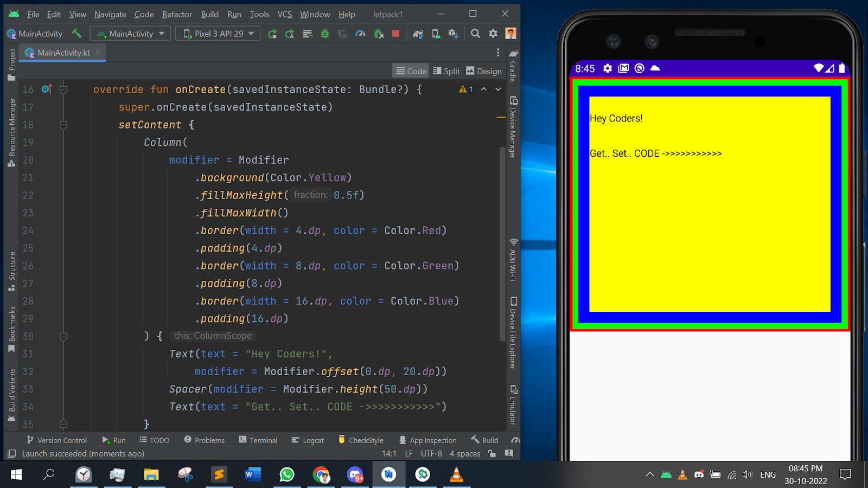Open the File menu
The height and width of the screenshot is (488, 868).
point(33,14)
